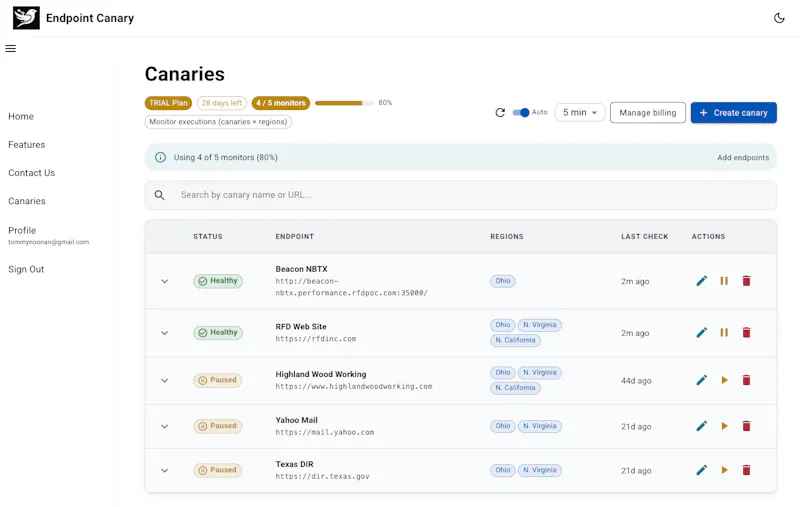
Task: Open Contact Us in sidebar
Action: [32, 172]
